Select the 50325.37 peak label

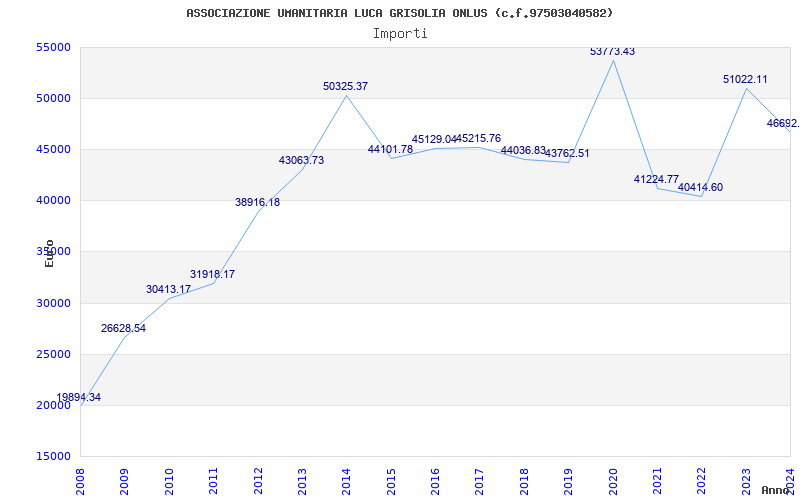click(x=345, y=87)
